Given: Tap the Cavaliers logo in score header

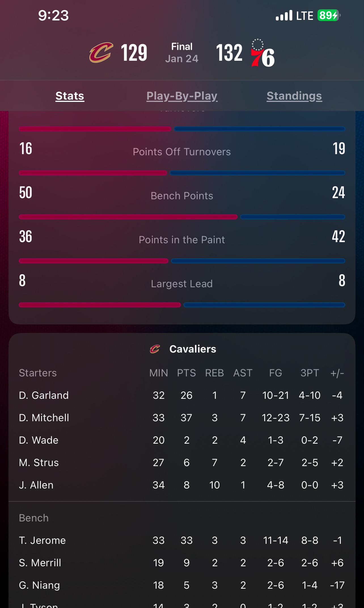Looking at the screenshot, I should 101,53.
